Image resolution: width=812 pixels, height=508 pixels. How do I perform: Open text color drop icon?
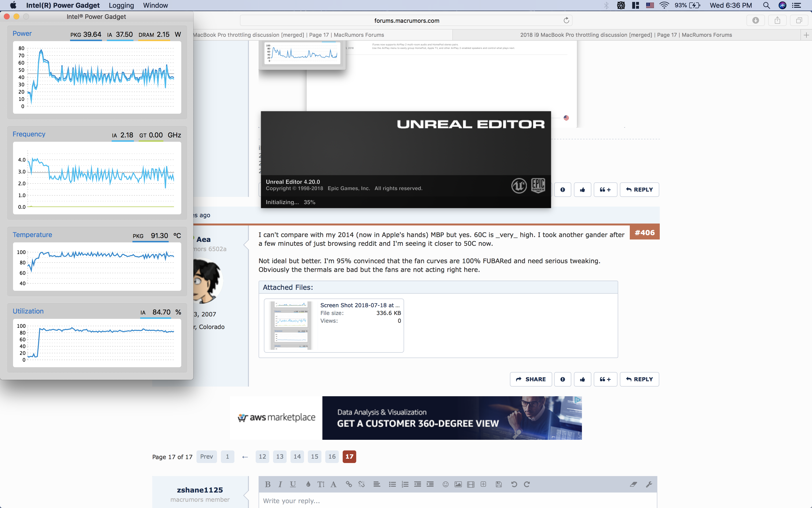[308, 484]
